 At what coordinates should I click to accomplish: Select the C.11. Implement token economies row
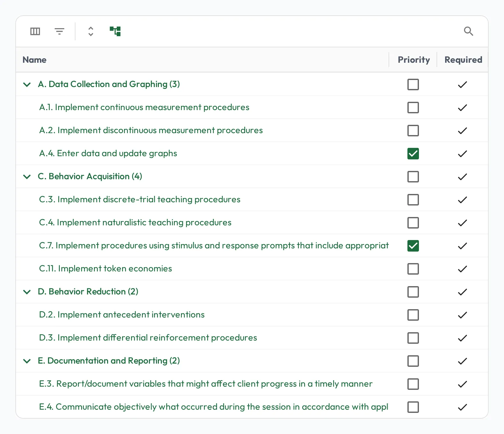[x=252, y=269]
